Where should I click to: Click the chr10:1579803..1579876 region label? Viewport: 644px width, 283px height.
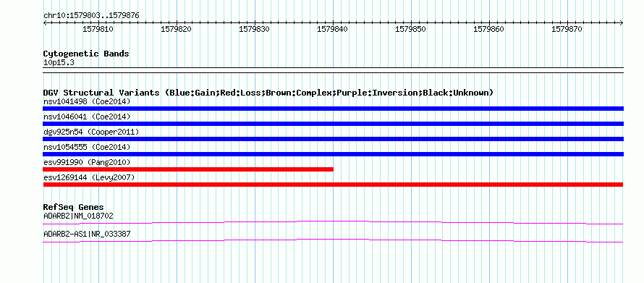point(91,15)
